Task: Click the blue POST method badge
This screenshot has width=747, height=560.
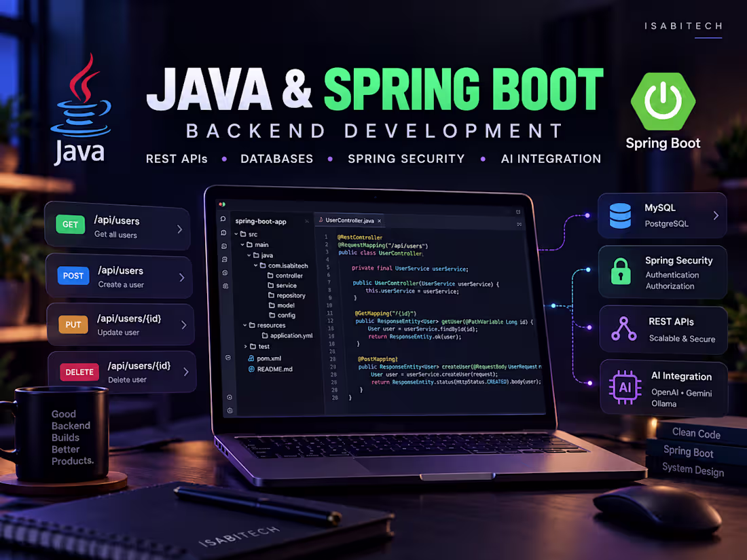Action: 73,276
